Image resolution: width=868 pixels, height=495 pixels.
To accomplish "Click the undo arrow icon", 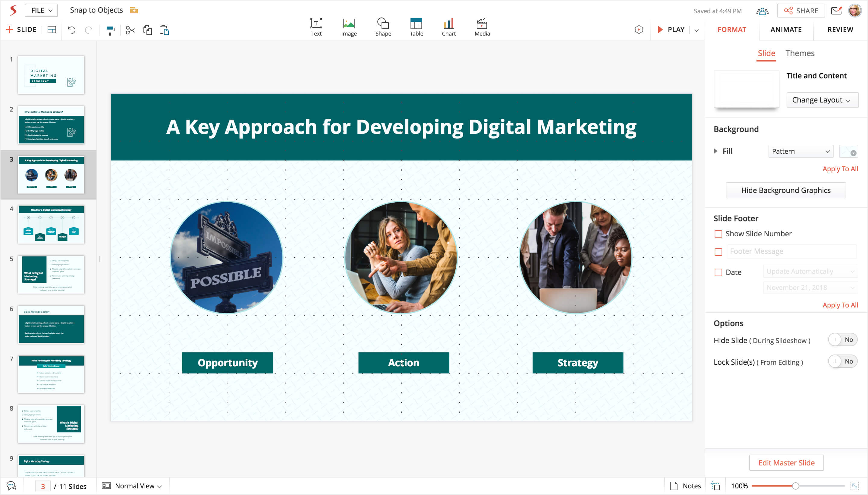I will point(71,30).
